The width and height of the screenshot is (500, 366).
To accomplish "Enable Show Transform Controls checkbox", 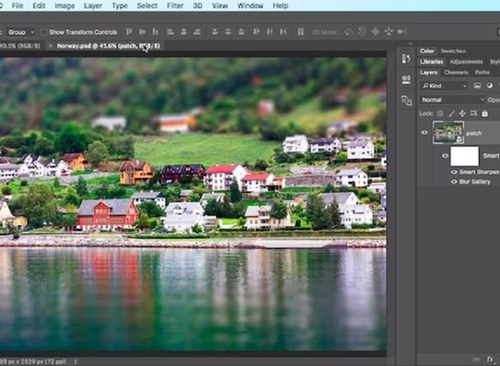I will coord(44,32).
